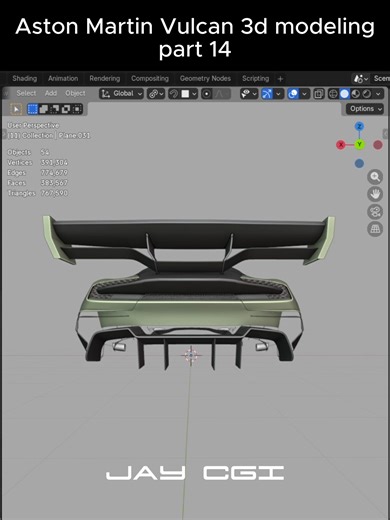Choose set new selection mode
Screen dimensions: 390x520
pos(32,109)
